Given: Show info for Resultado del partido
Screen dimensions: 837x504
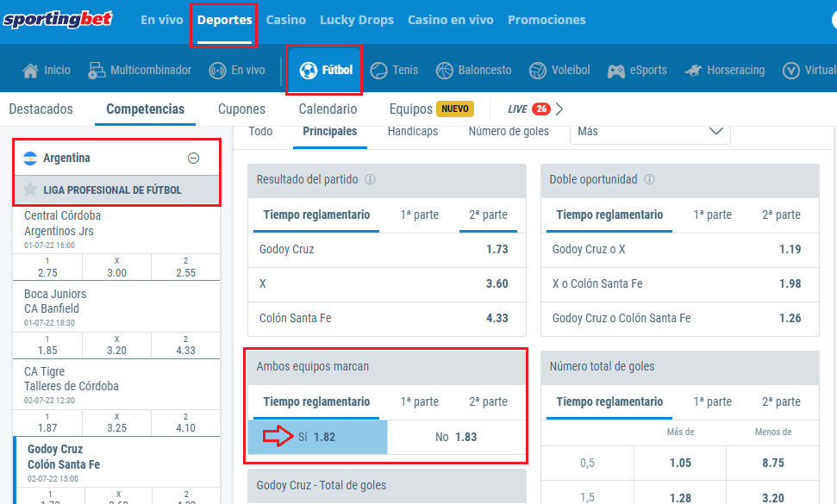Looking at the screenshot, I should pyautogui.click(x=370, y=179).
